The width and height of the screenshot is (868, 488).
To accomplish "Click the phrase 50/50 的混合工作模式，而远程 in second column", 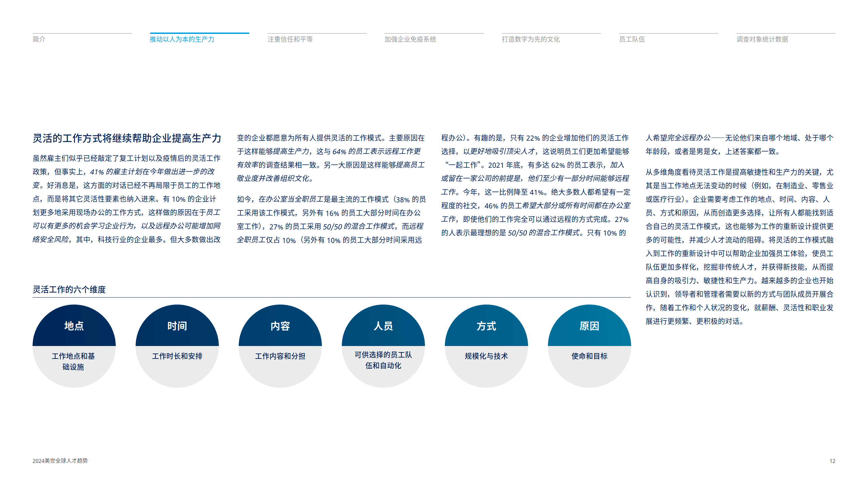I will pyautogui.click(x=373, y=226).
